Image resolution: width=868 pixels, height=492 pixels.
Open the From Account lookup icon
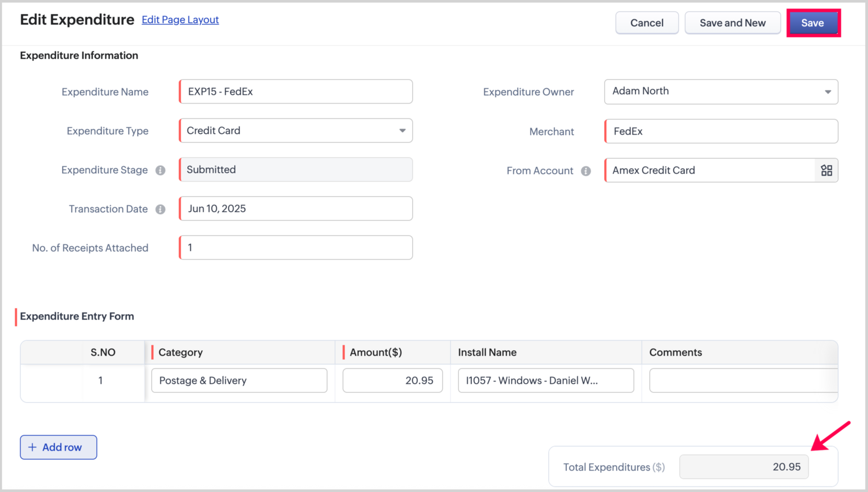tap(826, 170)
